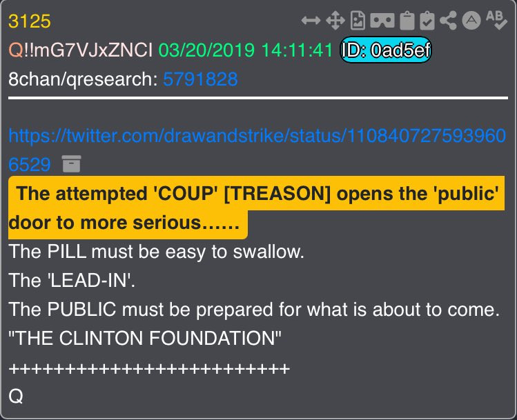Click the archive box icon beside the Twitter link
The height and width of the screenshot is (420, 517).
tap(71, 163)
